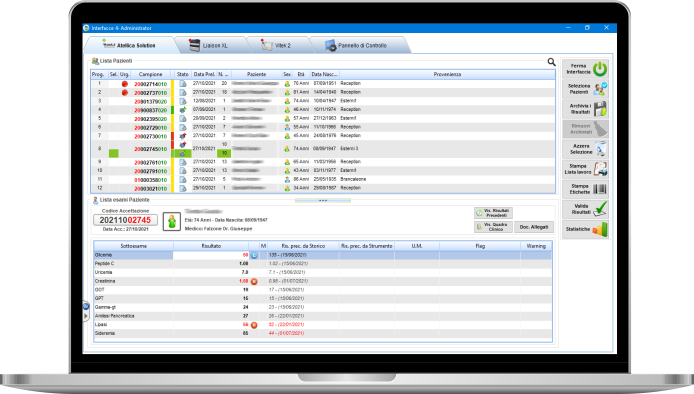Image resolution: width=694 pixels, height=394 pixels.
Task: Sort patients by the Campione column header
Action: tap(150, 74)
